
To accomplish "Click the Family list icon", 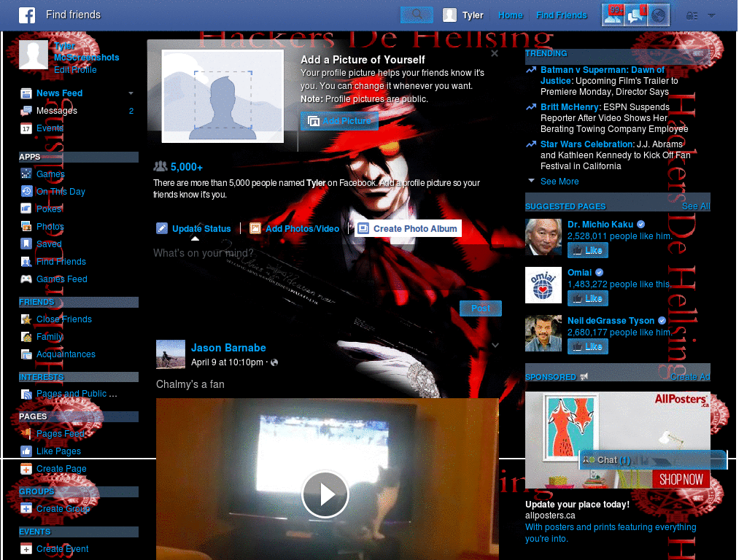I will (26, 337).
